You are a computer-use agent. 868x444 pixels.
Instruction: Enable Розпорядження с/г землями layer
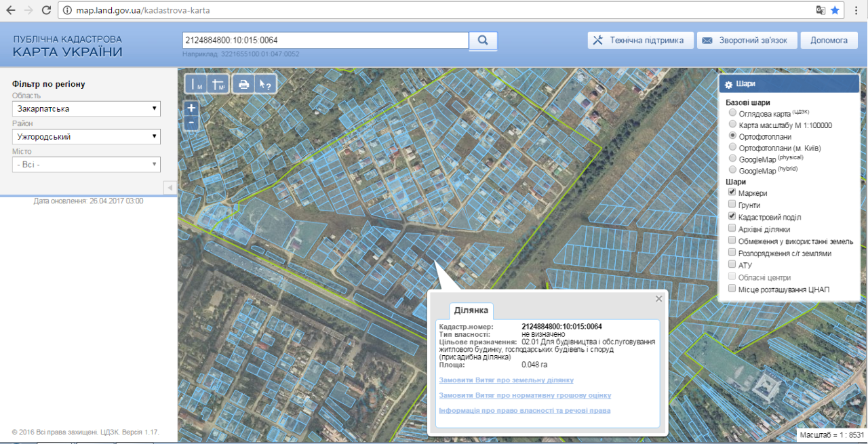click(x=732, y=252)
